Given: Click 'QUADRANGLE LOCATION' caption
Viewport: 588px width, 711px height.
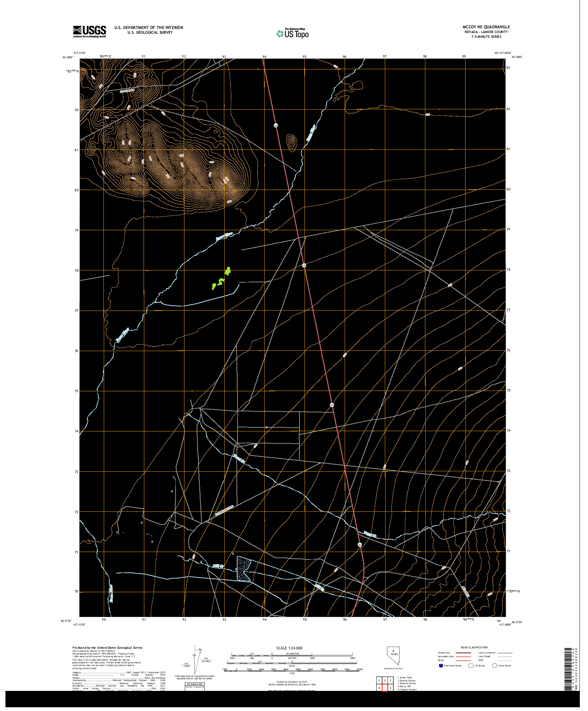Looking at the screenshot, I should [393, 668].
